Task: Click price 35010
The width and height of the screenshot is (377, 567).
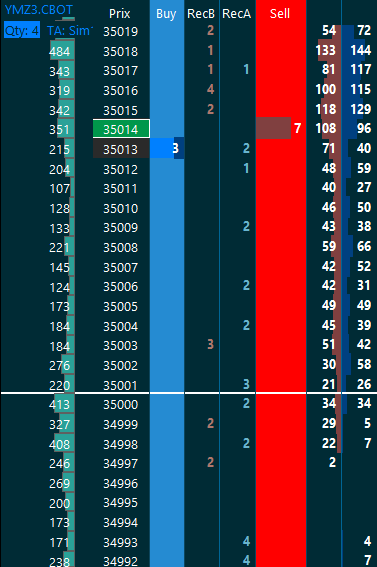Action: coord(120,208)
